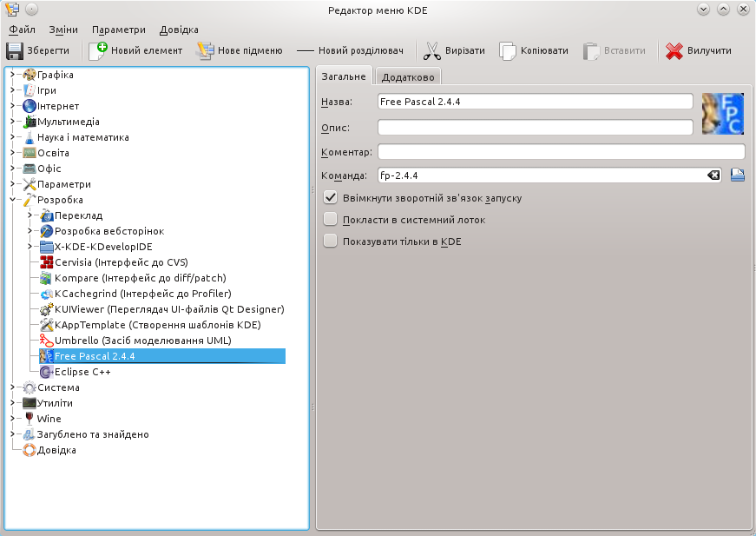Insert a Новий розділювач separator
756x536 pixels.
350,50
